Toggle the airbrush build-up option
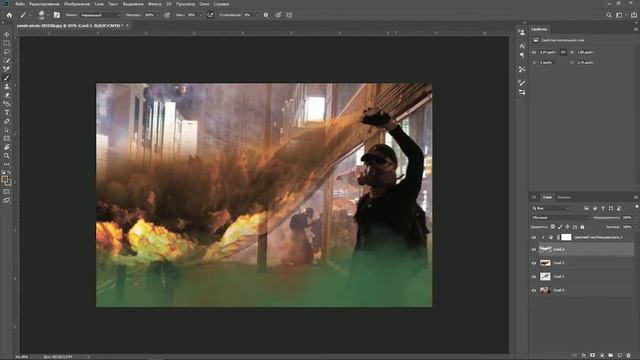 (210, 15)
